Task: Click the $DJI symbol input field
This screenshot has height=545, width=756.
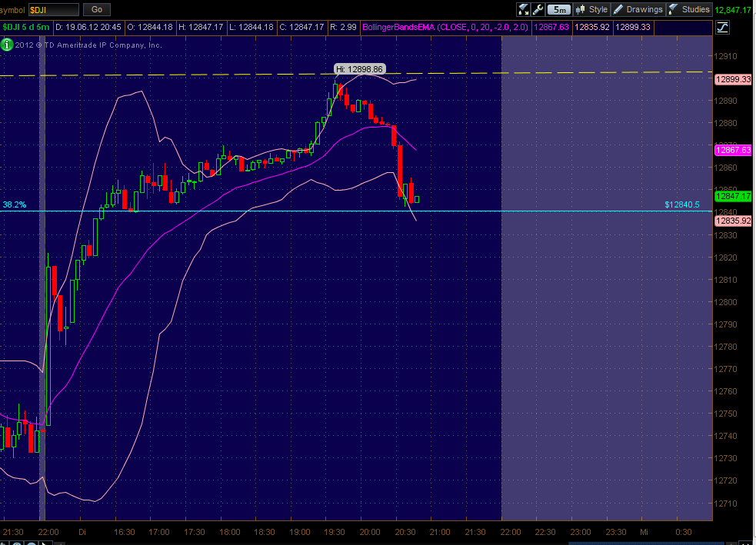Action: point(54,10)
